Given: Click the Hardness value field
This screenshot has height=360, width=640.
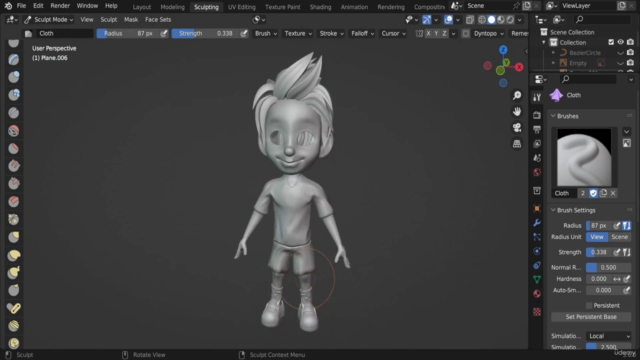Looking at the screenshot, I should 598,279.
